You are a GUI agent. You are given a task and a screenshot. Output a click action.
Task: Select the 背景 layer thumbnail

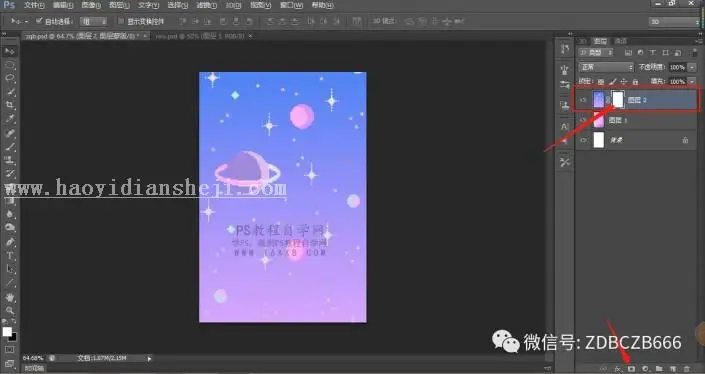tap(599, 140)
